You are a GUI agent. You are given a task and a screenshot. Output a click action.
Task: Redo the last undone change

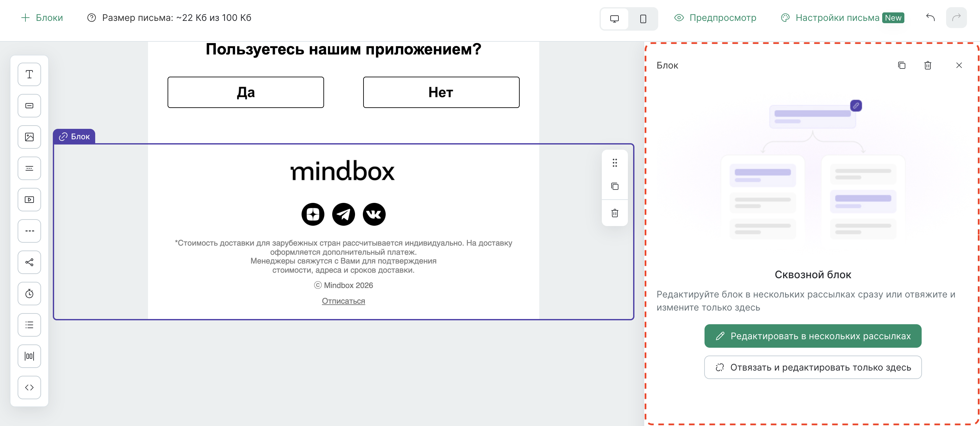coord(957,18)
